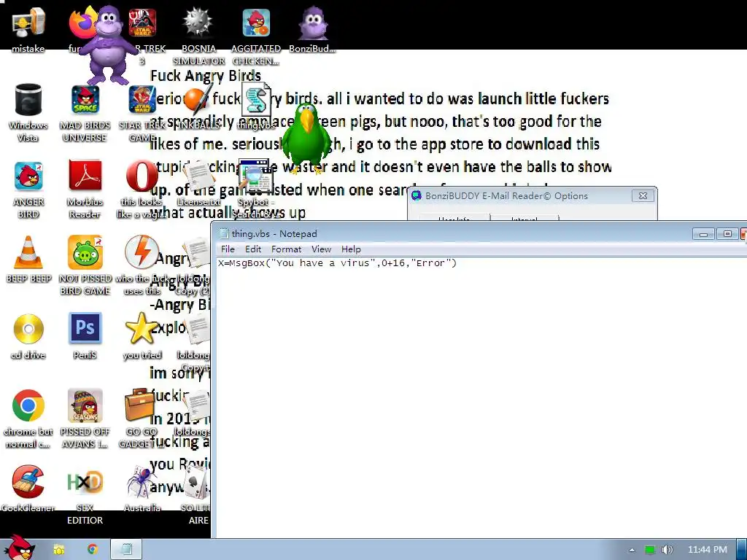
Task: Open the thing.vbs script file icon
Action: 256,100
